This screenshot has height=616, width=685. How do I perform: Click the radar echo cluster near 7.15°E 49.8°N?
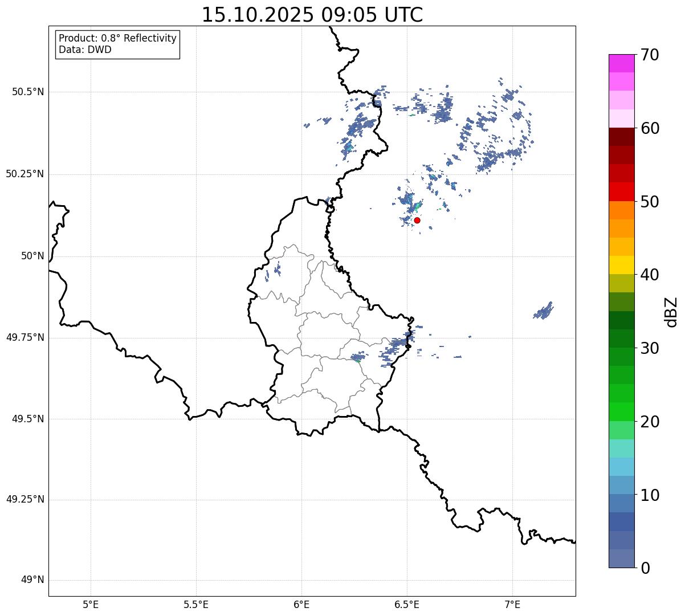[x=544, y=311]
